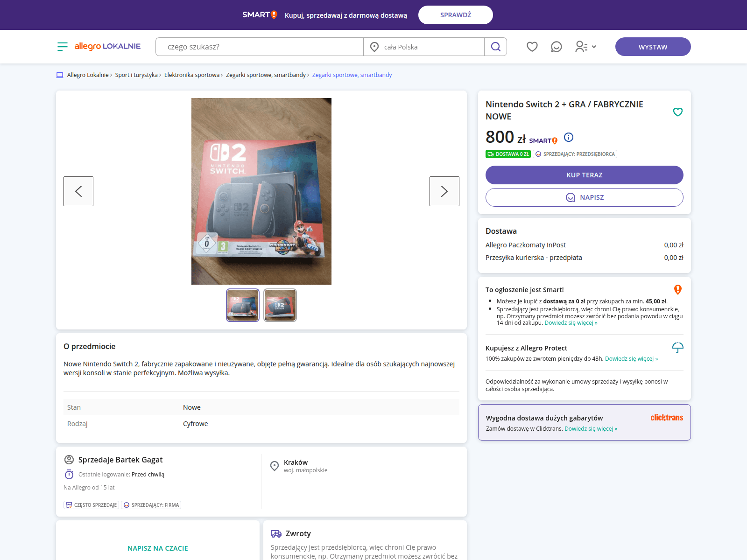Select the second gallery thumbnail
This screenshot has height=560, width=747.
coord(280,305)
